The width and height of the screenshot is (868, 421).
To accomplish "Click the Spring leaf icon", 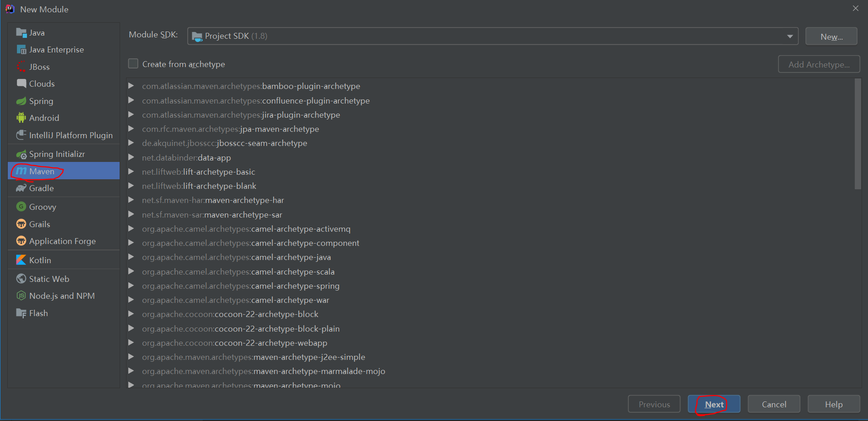I will [x=21, y=101].
